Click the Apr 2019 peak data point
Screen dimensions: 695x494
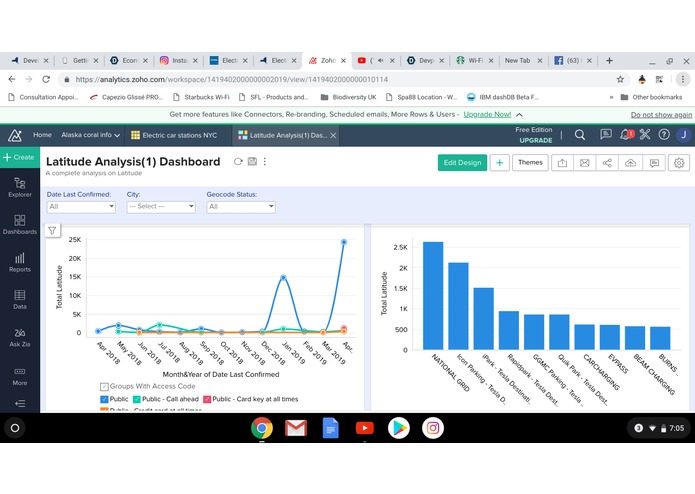pos(344,242)
